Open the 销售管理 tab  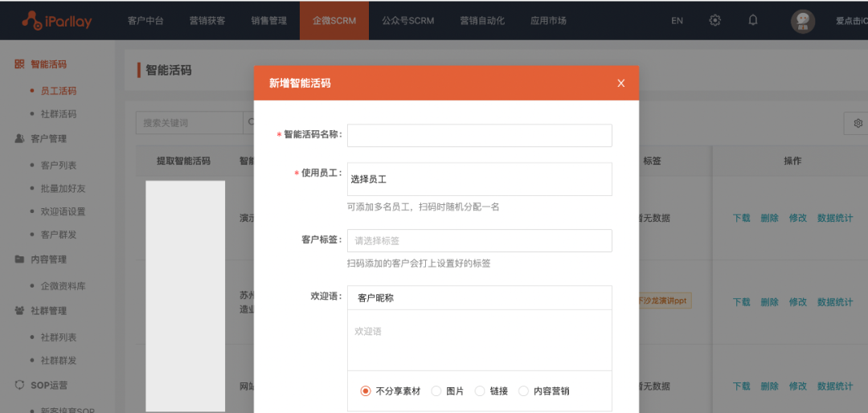click(x=269, y=21)
